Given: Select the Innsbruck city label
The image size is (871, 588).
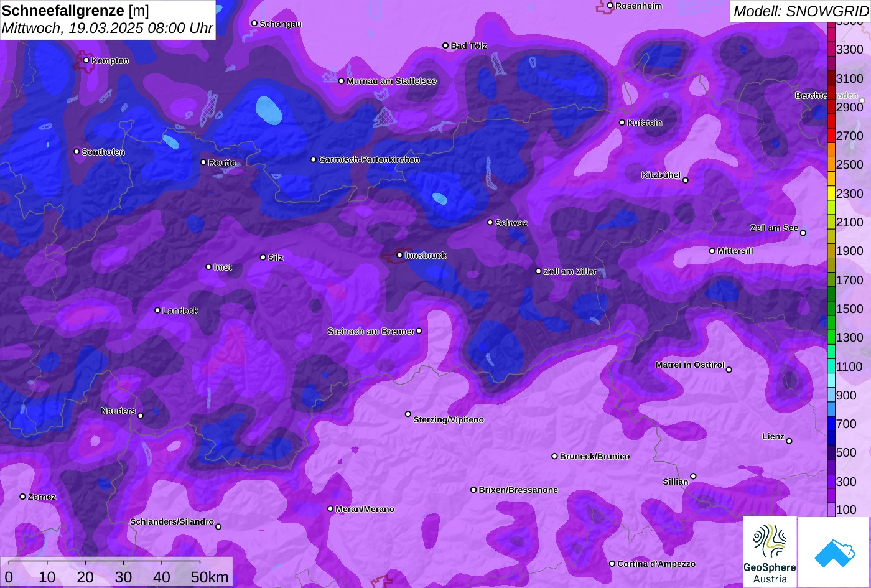Looking at the screenshot, I should 426,255.
